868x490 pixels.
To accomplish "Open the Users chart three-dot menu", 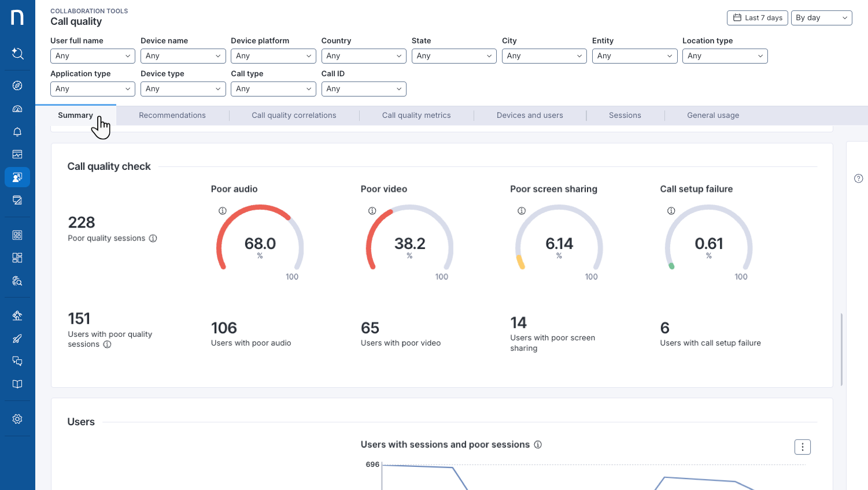I will tap(802, 447).
